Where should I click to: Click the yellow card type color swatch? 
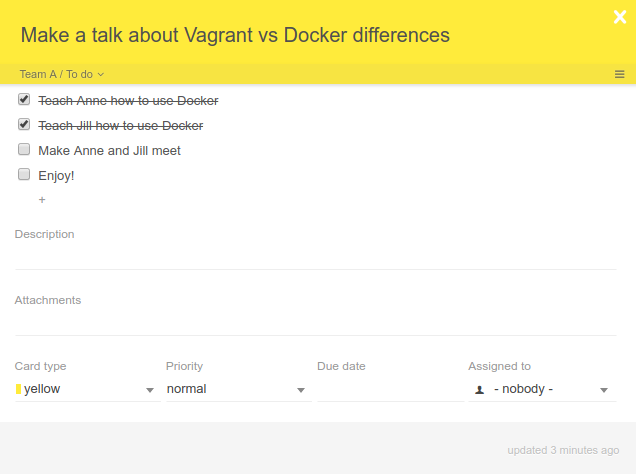pos(18,389)
